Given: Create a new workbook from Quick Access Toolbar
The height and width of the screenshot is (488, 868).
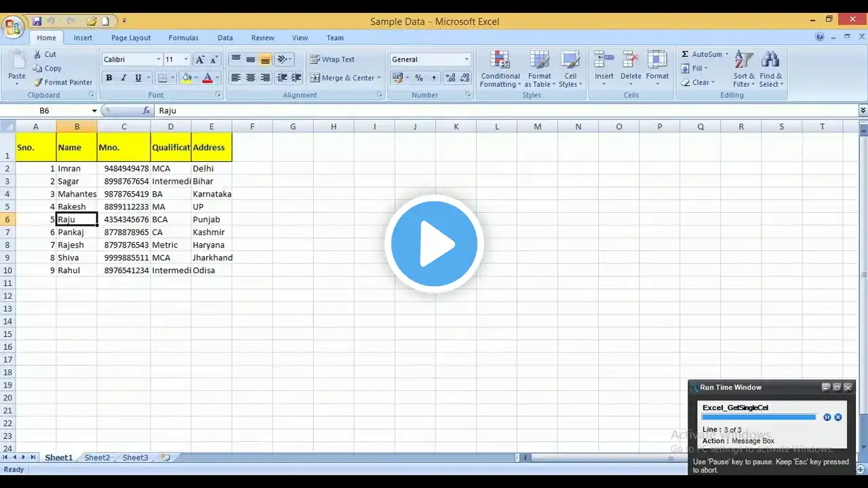Looking at the screenshot, I should pos(106,22).
